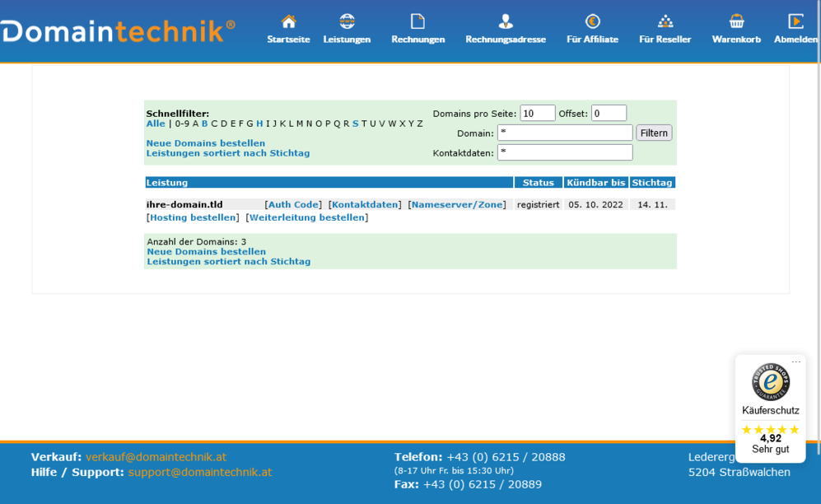The image size is (821, 504).
Task: Click the fax number '+43 (0) 6215 / 20889'
Action: pyautogui.click(x=483, y=484)
